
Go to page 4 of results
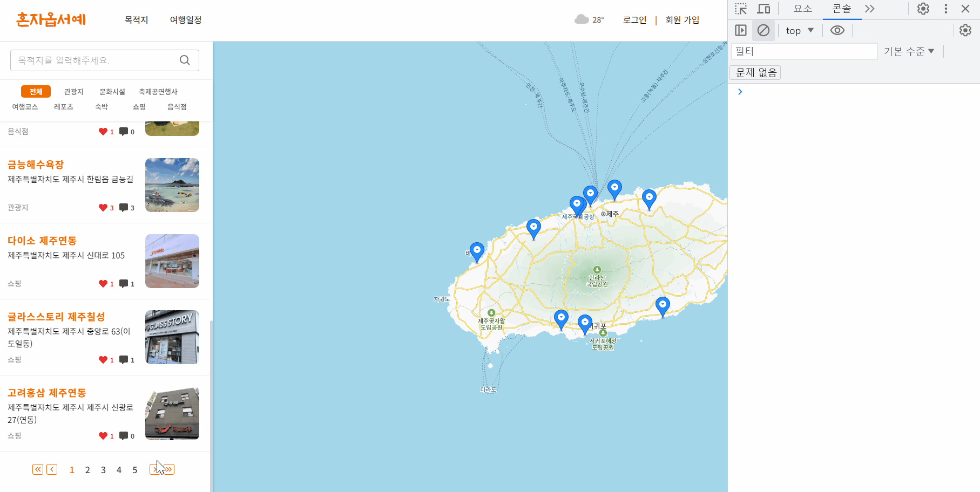coord(119,470)
